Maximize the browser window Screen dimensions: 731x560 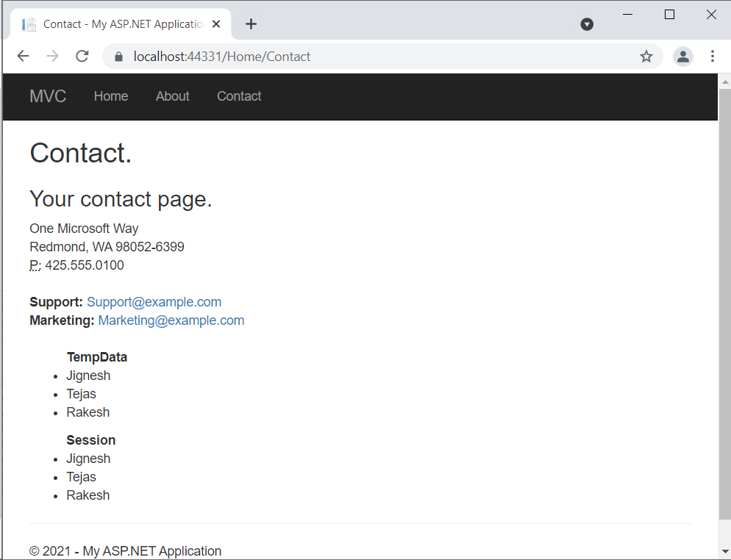pos(669,15)
